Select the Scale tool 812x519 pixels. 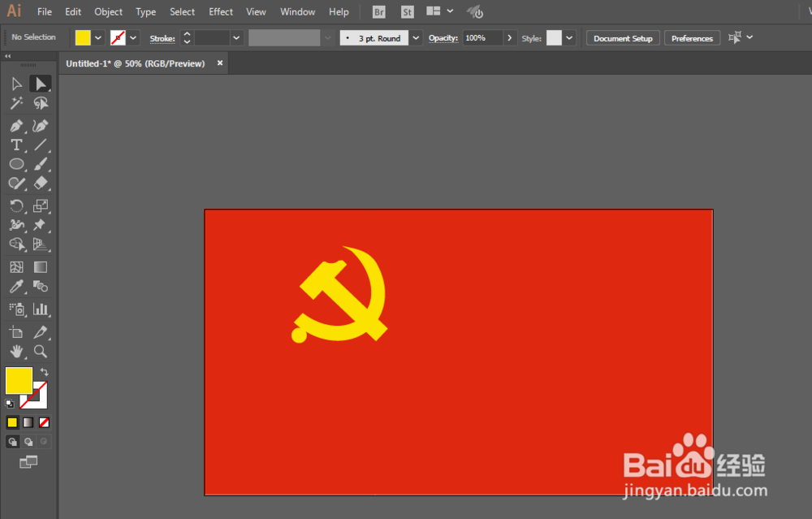[x=40, y=206]
